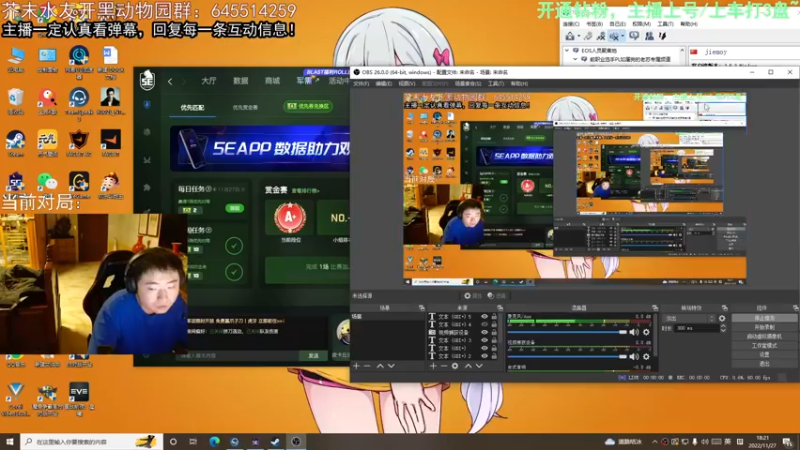Open source properties gear below sources list
Viewport: 800px width, 450px height.
(455, 366)
